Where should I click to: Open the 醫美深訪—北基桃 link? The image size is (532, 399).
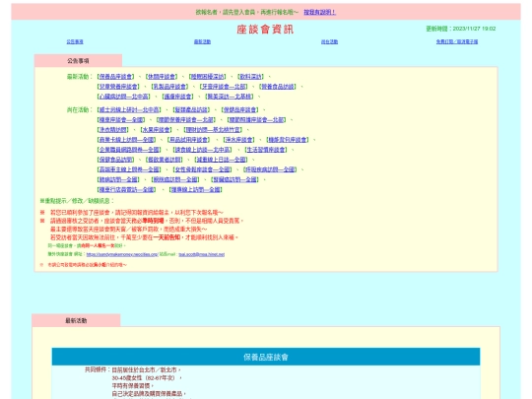coord(230,97)
